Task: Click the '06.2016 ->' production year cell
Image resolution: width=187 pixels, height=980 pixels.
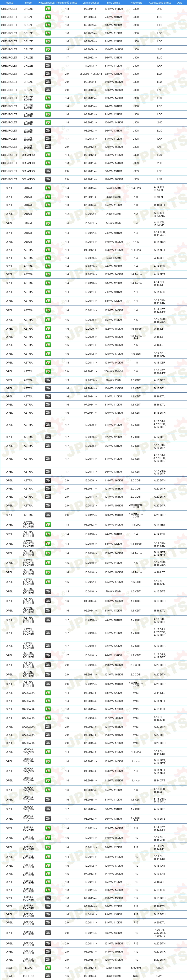Action: pos(90,780)
